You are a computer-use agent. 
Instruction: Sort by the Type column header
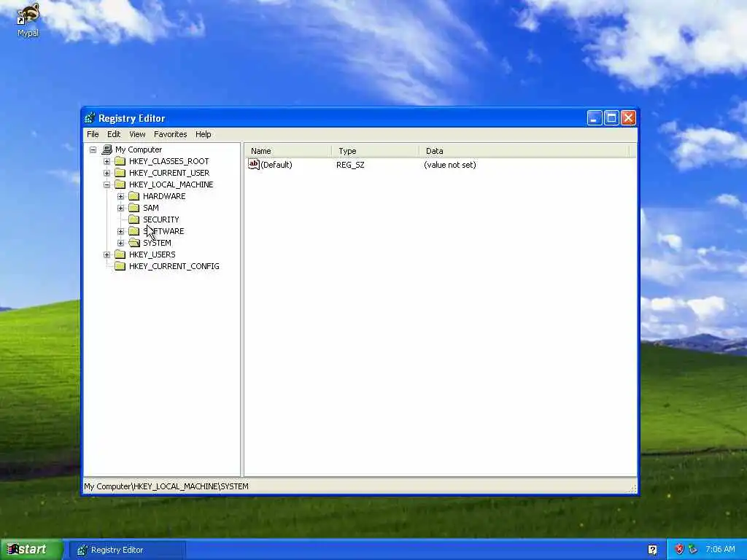point(376,151)
